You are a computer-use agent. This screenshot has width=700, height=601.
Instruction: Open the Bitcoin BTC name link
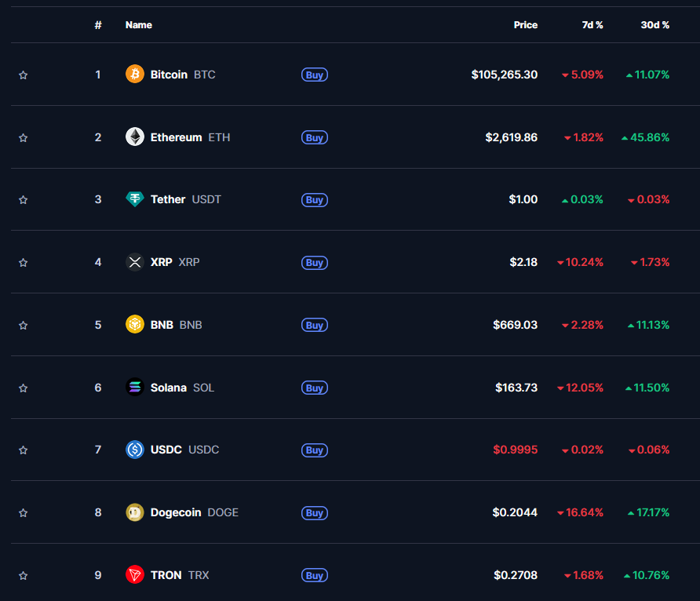(x=183, y=75)
